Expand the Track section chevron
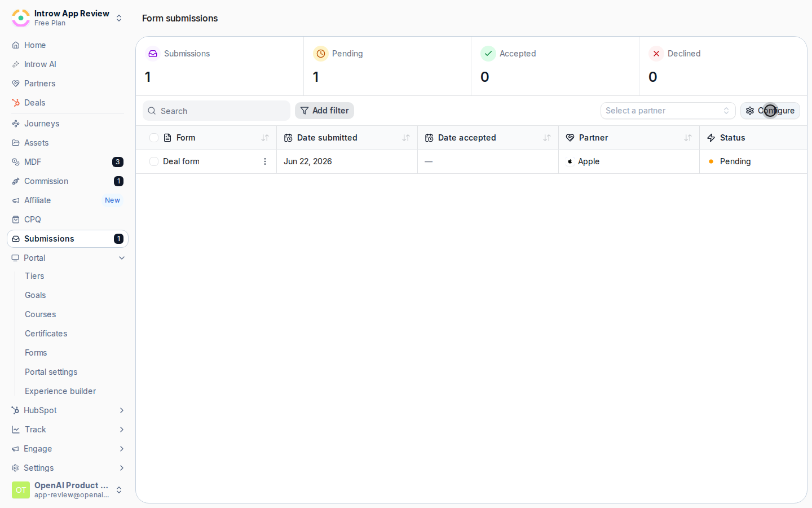This screenshot has height=508, width=812. [x=122, y=430]
